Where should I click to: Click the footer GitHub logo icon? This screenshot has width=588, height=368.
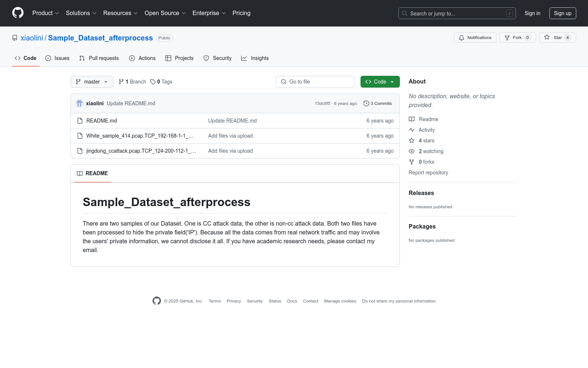[x=157, y=301]
